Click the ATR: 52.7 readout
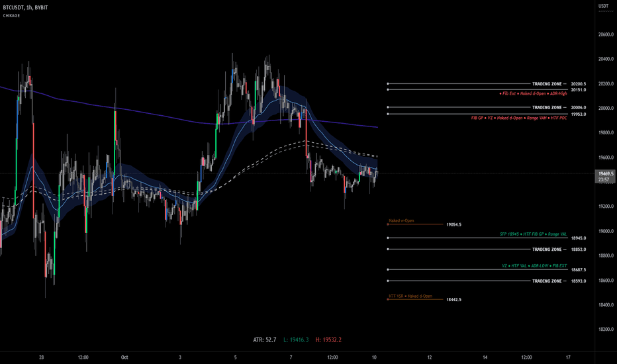Image resolution: width=617 pixels, height=364 pixels. [264, 340]
